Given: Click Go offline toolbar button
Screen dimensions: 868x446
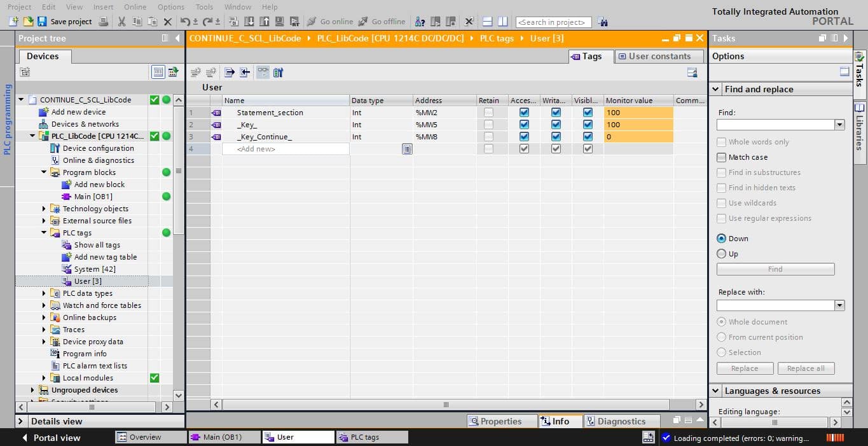Looking at the screenshot, I should [382, 22].
